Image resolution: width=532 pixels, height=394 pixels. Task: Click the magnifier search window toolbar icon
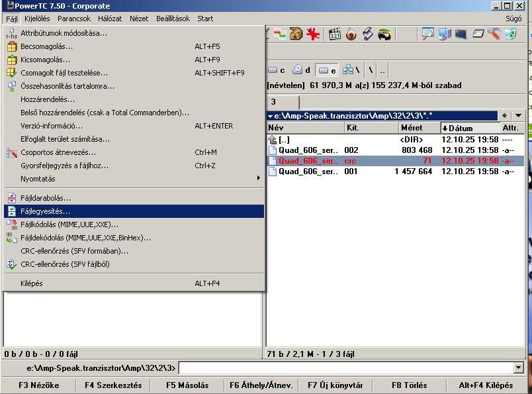click(428, 34)
